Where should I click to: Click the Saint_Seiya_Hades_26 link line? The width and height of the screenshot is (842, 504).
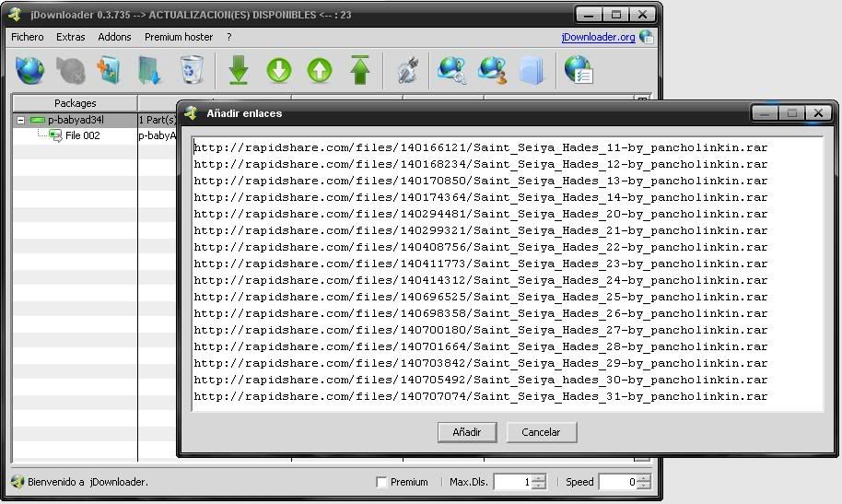(481, 313)
